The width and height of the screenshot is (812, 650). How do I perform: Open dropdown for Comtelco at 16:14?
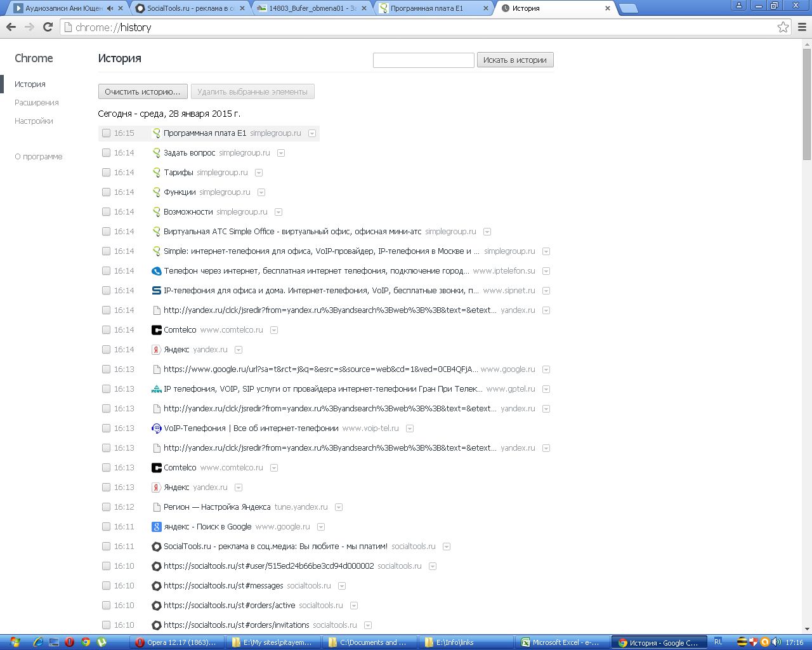[274, 330]
